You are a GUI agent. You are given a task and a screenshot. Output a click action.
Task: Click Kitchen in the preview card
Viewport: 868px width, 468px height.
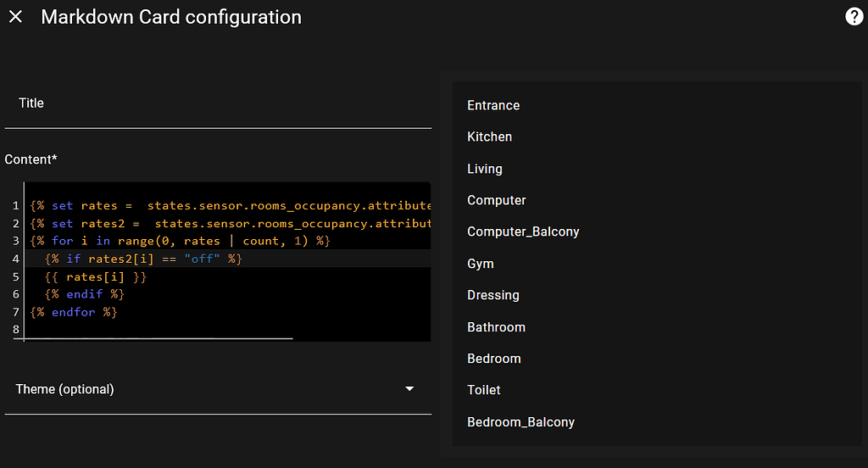[489, 136]
